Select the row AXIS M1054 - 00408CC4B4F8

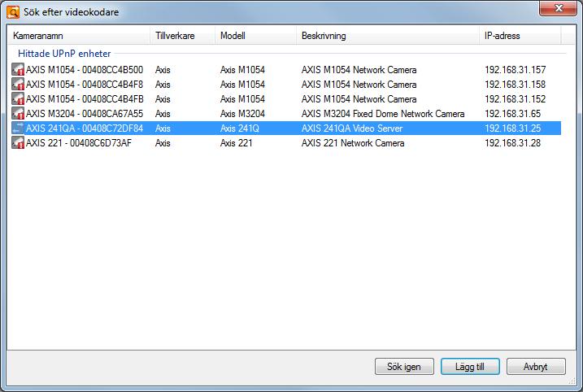click(x=285, y=84)
